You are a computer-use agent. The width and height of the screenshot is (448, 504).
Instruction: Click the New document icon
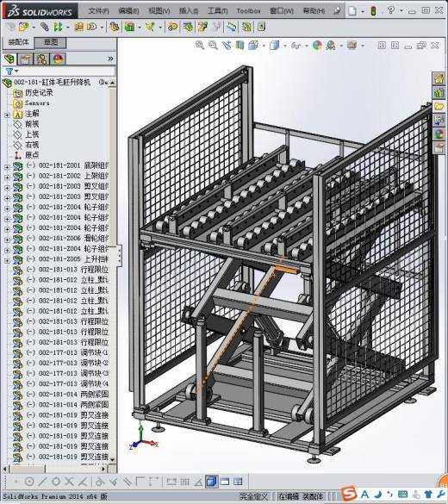tap(352, 11)
